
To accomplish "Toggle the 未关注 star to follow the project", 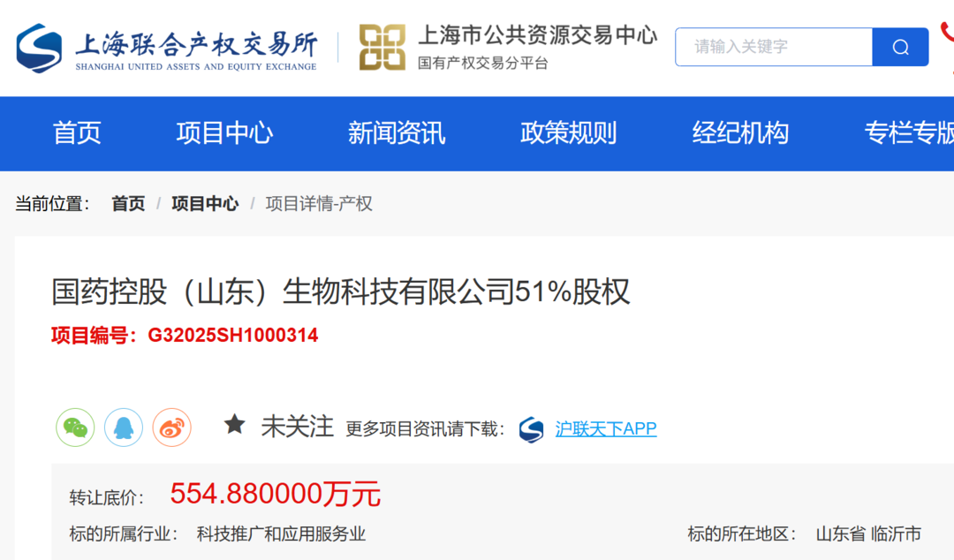I will (x=235, y=425).
